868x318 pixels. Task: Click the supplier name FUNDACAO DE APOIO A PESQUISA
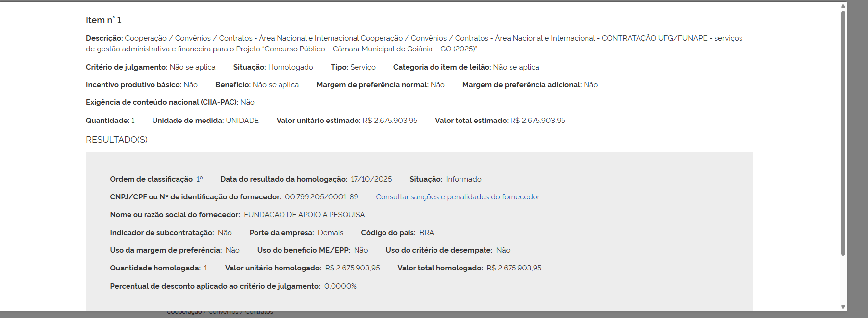(304, 215)
